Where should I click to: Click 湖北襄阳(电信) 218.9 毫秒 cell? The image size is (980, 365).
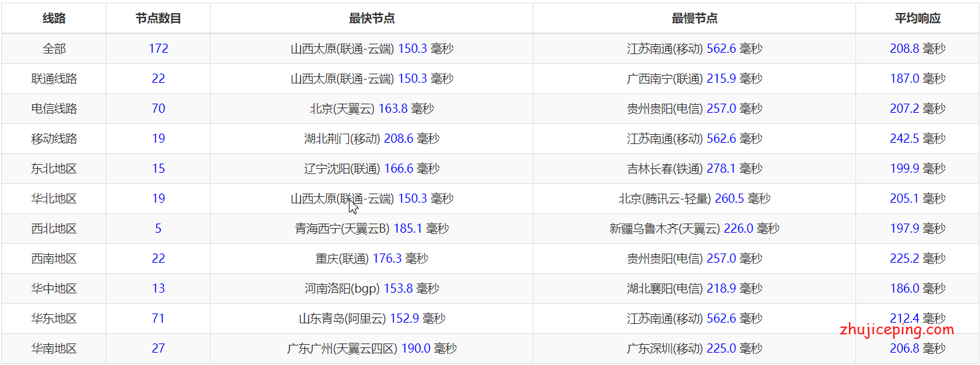694,289
